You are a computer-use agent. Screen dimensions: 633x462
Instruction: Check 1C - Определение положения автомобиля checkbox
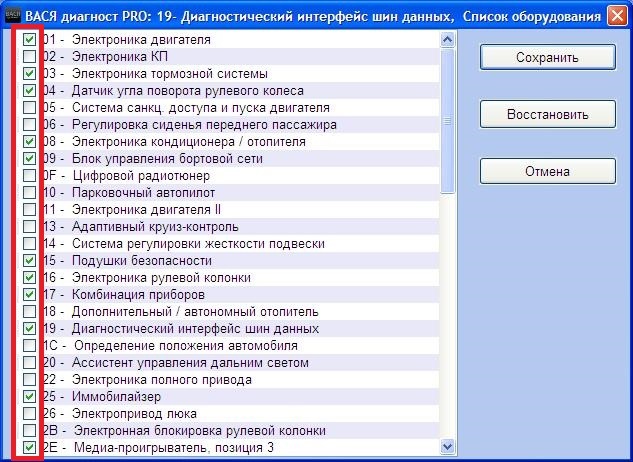pos(29,346)
